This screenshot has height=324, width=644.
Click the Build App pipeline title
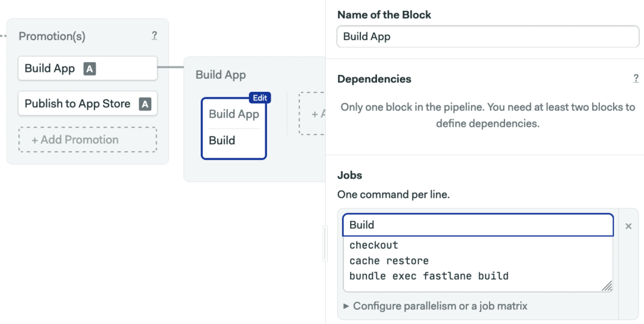221,75
